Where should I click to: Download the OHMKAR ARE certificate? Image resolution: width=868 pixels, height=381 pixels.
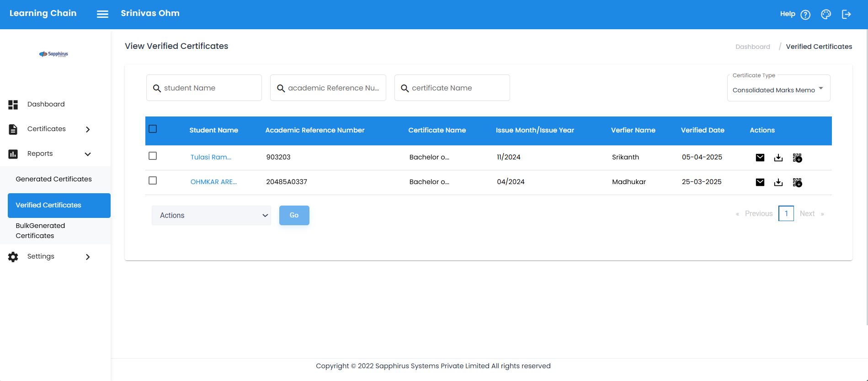tap(778, 182)
